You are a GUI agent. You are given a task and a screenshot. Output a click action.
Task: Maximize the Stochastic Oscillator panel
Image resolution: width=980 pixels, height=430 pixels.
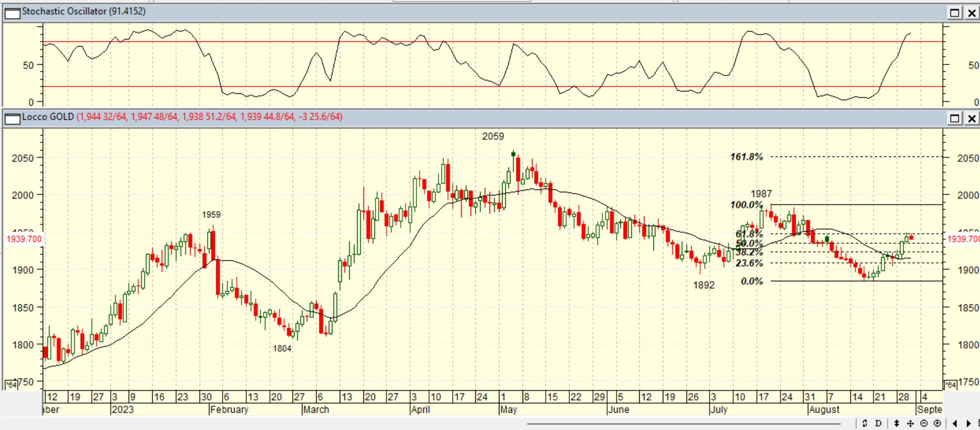point(954,13)
